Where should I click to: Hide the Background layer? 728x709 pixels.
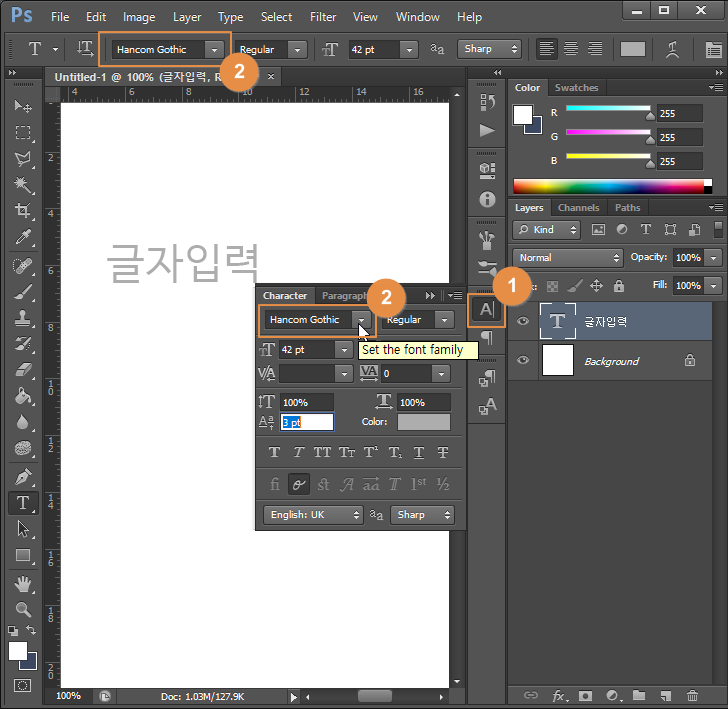coord(523,360)
